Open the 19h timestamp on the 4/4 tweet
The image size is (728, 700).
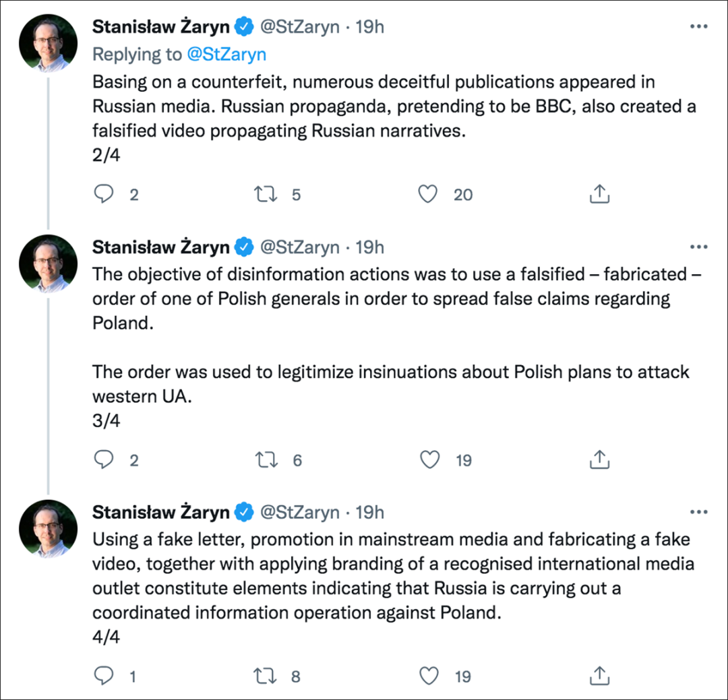[370, 513]
